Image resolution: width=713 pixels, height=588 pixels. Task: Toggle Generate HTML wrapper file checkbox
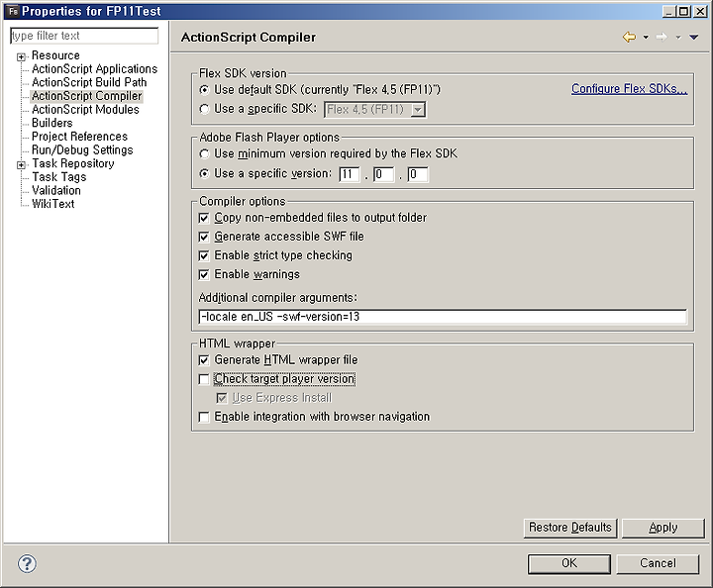(204, 360)
